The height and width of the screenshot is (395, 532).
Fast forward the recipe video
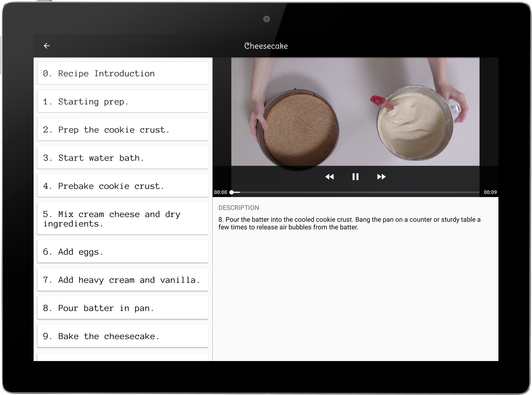(x=381, y=177)
